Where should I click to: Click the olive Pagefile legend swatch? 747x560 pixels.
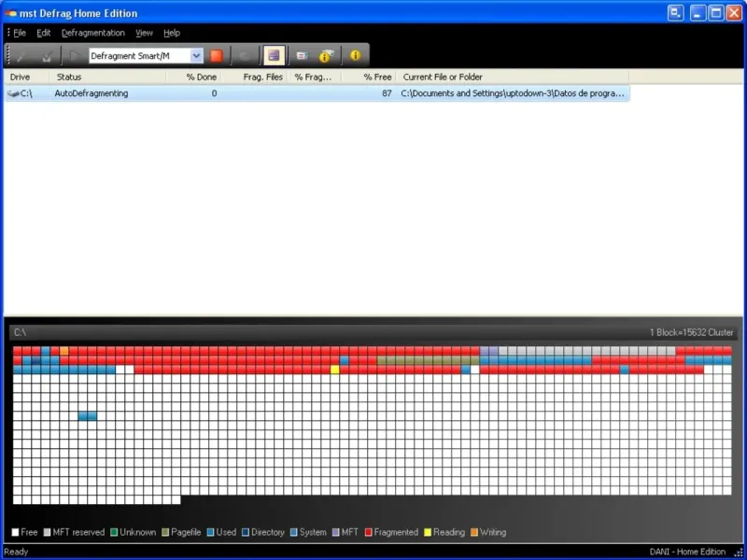coord(165,532)
